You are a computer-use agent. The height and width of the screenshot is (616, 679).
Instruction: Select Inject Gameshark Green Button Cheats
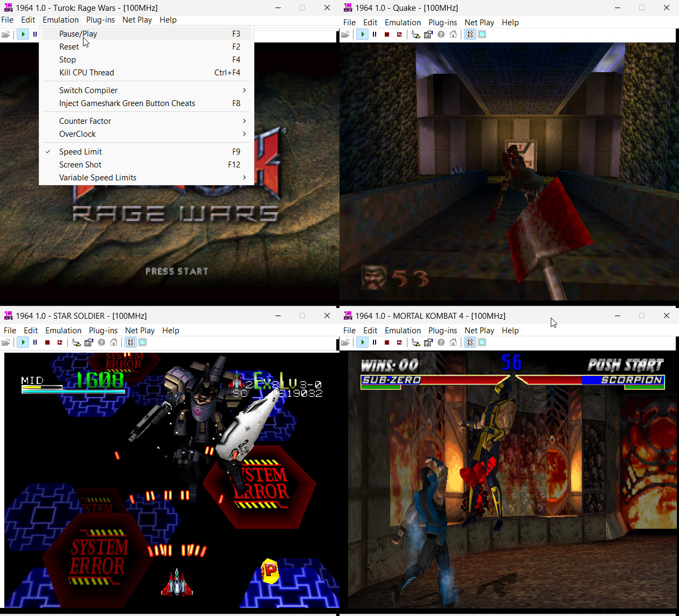click(x=147, y=103)
